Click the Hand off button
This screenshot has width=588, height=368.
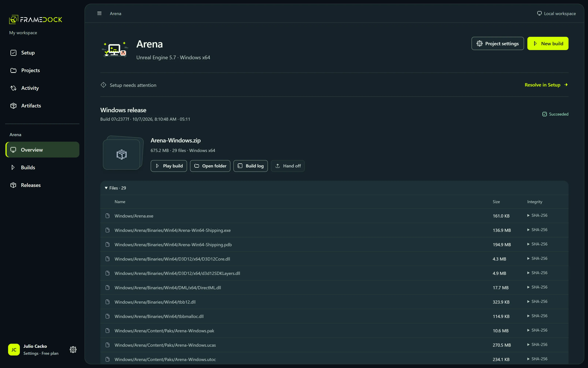click(288, 166)
